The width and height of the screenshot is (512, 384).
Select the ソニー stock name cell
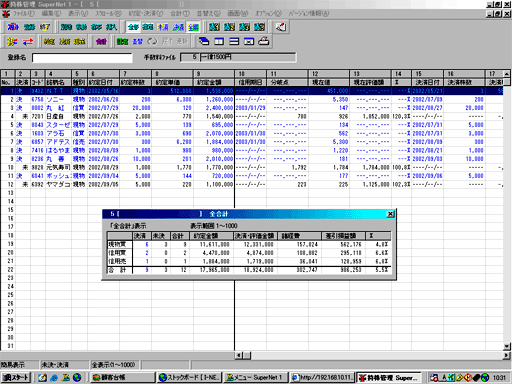pyautogui.click(x=58, y=100)
